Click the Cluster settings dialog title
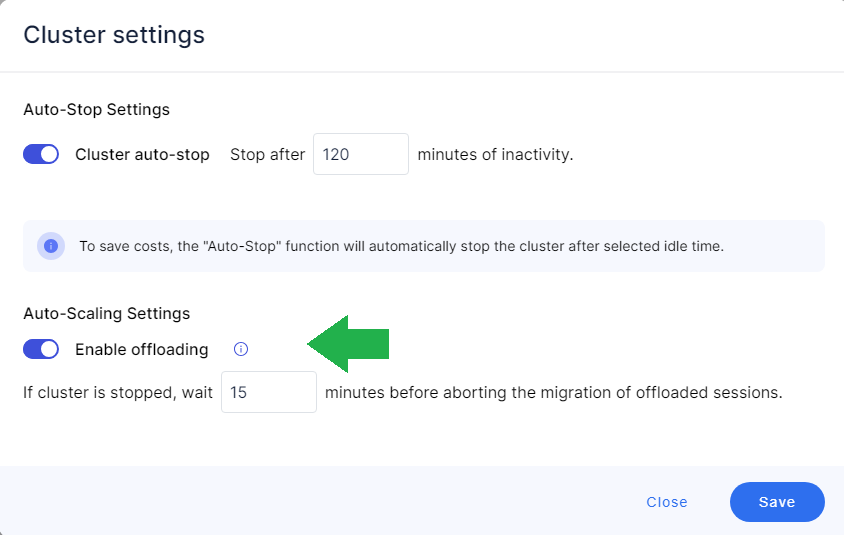 tap(114, 35)
